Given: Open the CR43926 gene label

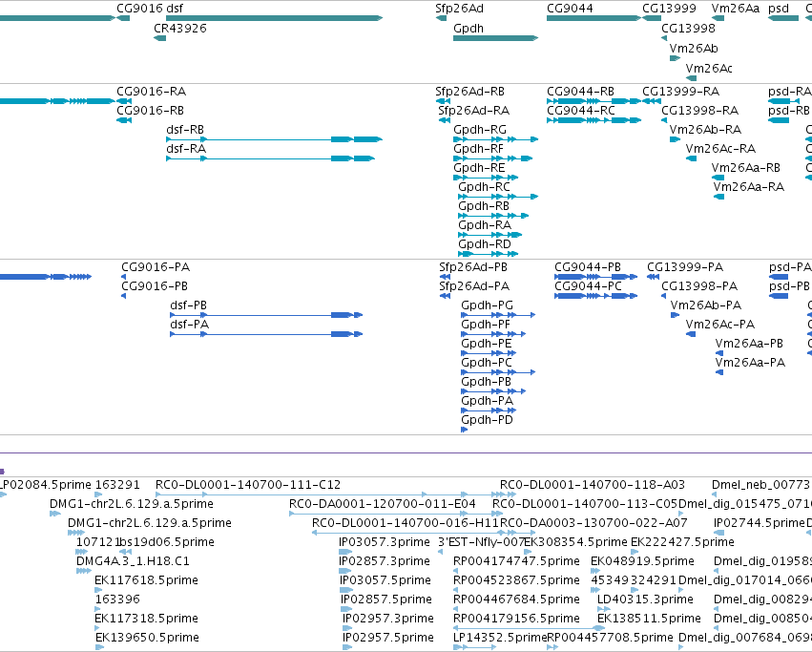Looking at the screenshot, I should coord(180,28).
